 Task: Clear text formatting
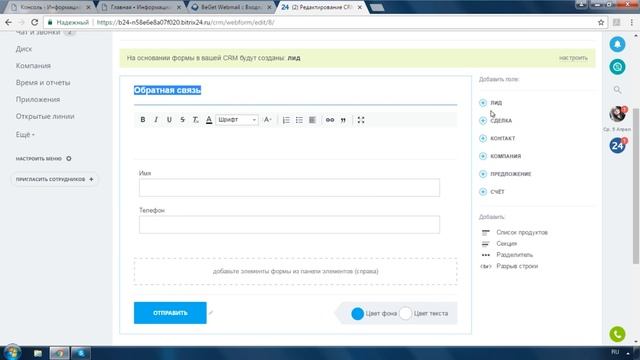point(196,120)
